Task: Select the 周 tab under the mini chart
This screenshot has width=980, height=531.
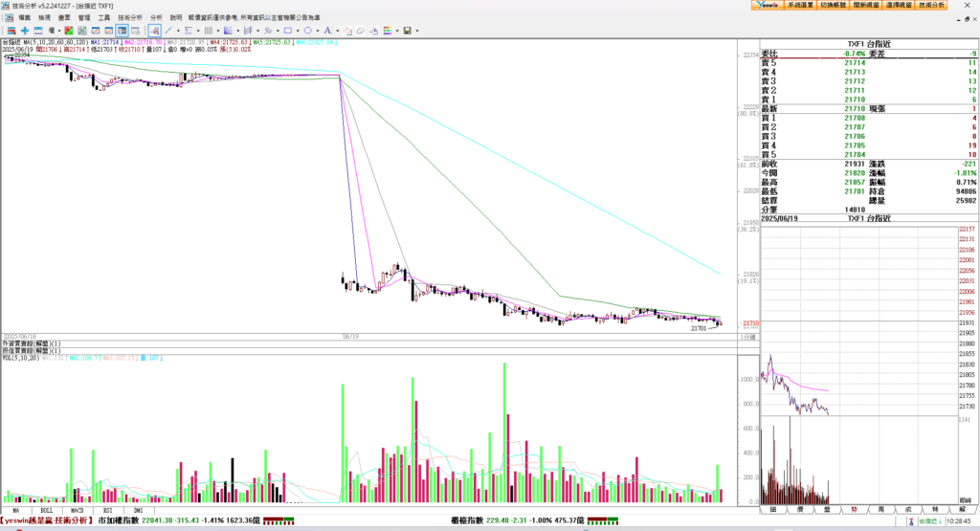Action: [x=880, y=510]
